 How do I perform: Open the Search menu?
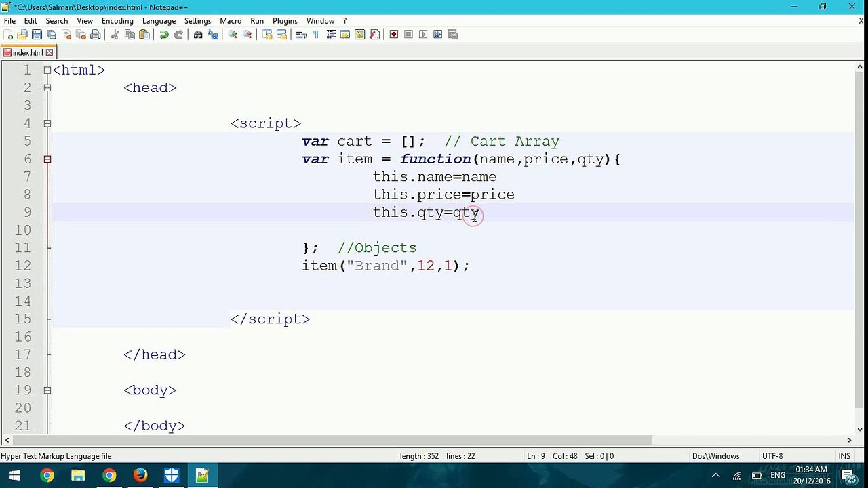57,21
